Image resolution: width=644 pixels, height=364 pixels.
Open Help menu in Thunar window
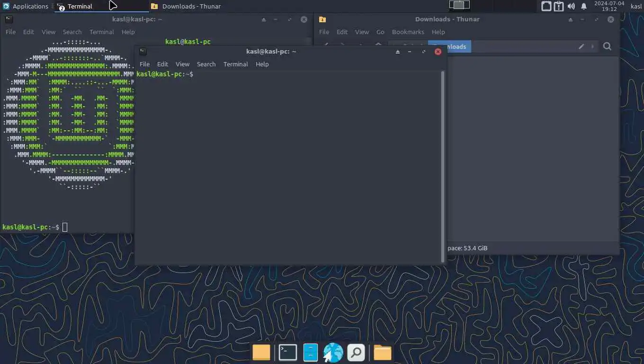pos(438,32)
